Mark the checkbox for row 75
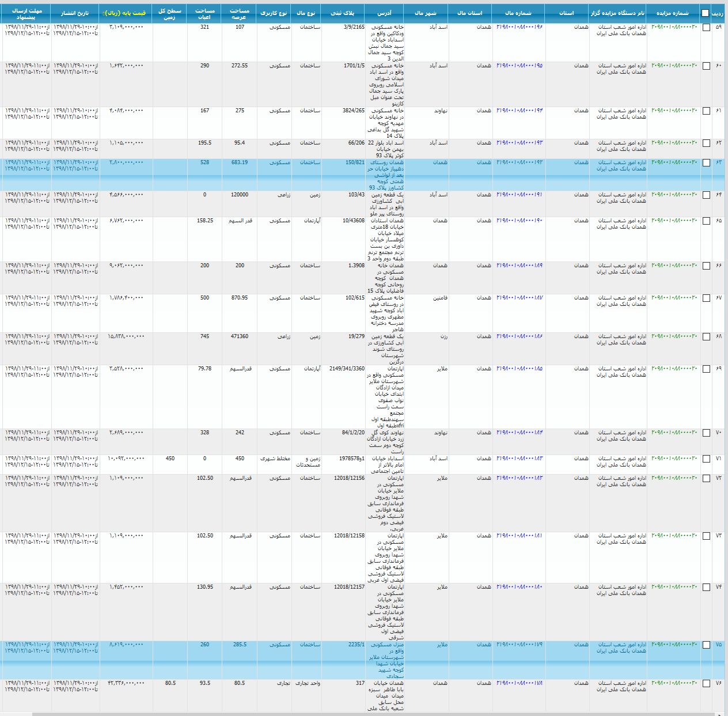The height and width of the screenshot is (716, 728). coord(706,645)
